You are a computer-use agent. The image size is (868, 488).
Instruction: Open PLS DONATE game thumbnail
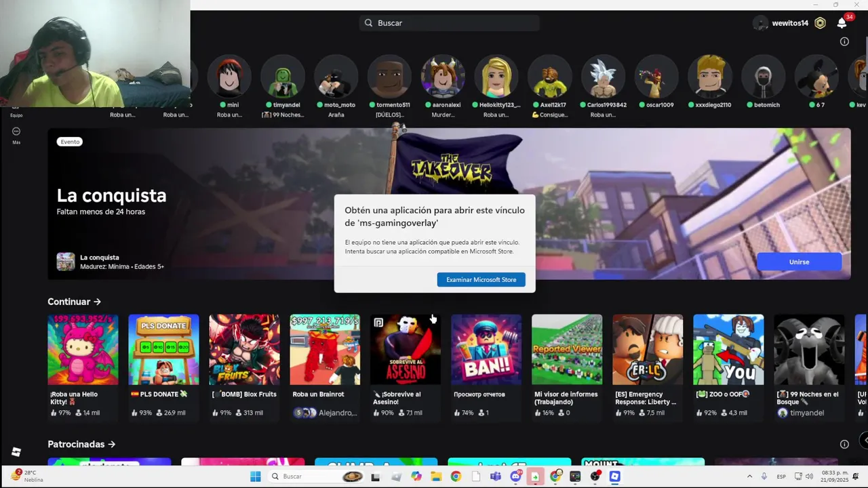(163, 350)
